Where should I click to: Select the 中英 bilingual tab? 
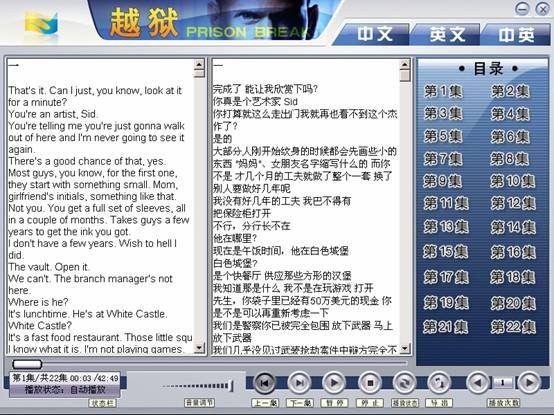pos(517,34)
